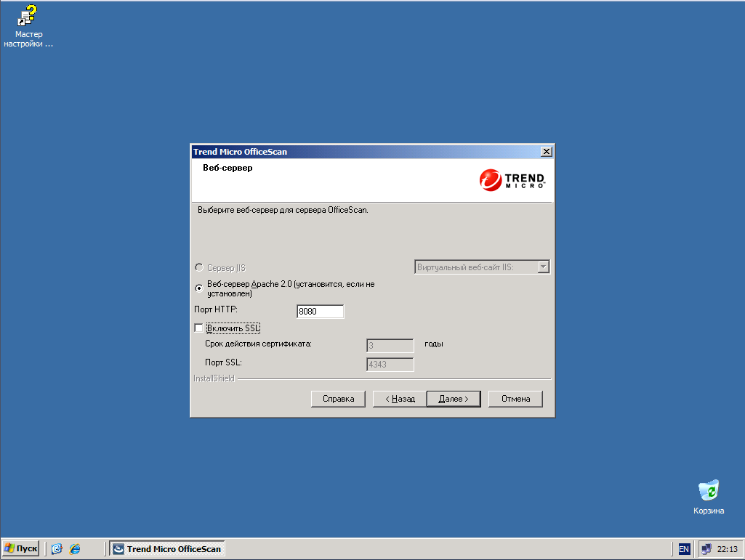The height and width of the screenshot is (560, 745).
Task: Click the Порт SSL field with 4343
Action: 390,365
